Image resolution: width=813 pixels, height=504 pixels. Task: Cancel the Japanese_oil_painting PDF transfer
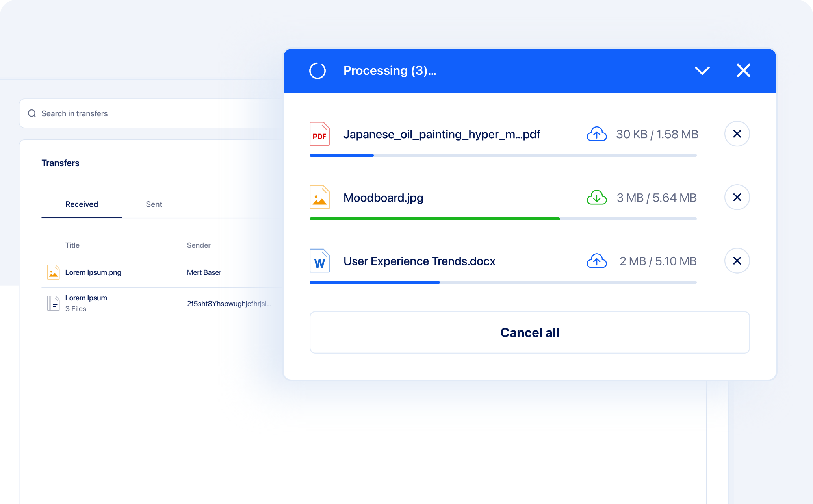click(x=737, y=134)
